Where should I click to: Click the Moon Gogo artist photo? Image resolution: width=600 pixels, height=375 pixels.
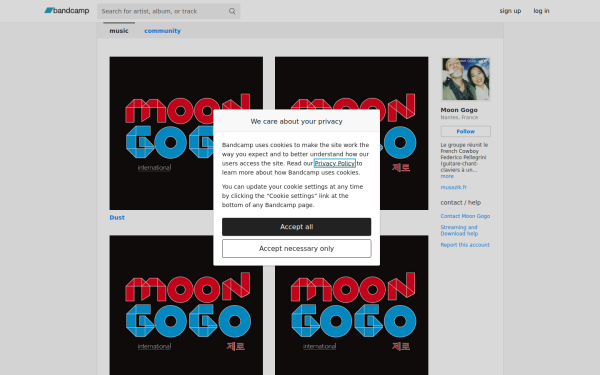click(x=466, y=79)
